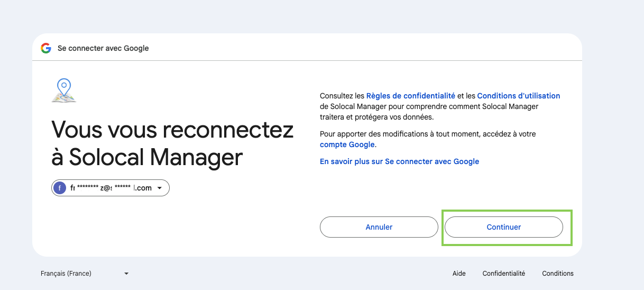This screenshot has width=644, height=290.
Task: Select the masked email address text
Action: (x=111, y=188)
